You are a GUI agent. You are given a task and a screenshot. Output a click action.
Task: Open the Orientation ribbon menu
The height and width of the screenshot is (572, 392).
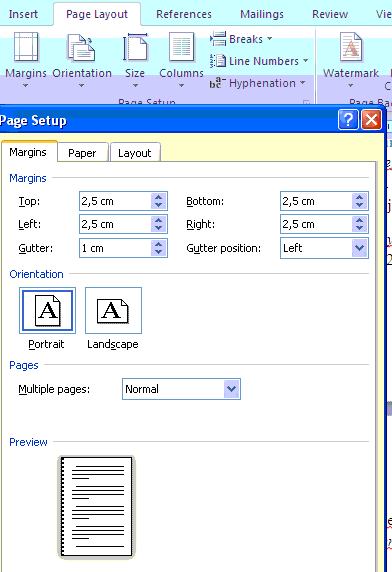82,60
